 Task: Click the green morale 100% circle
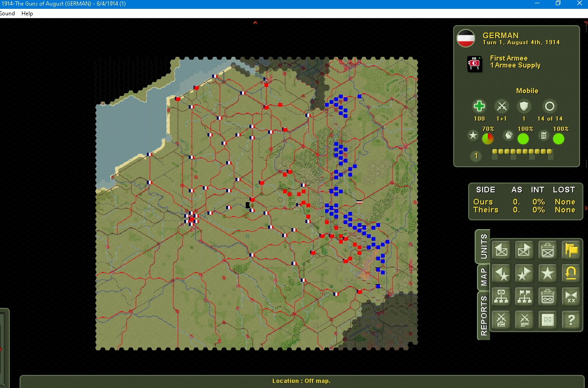pyautogui.click(x=523, y=138)
